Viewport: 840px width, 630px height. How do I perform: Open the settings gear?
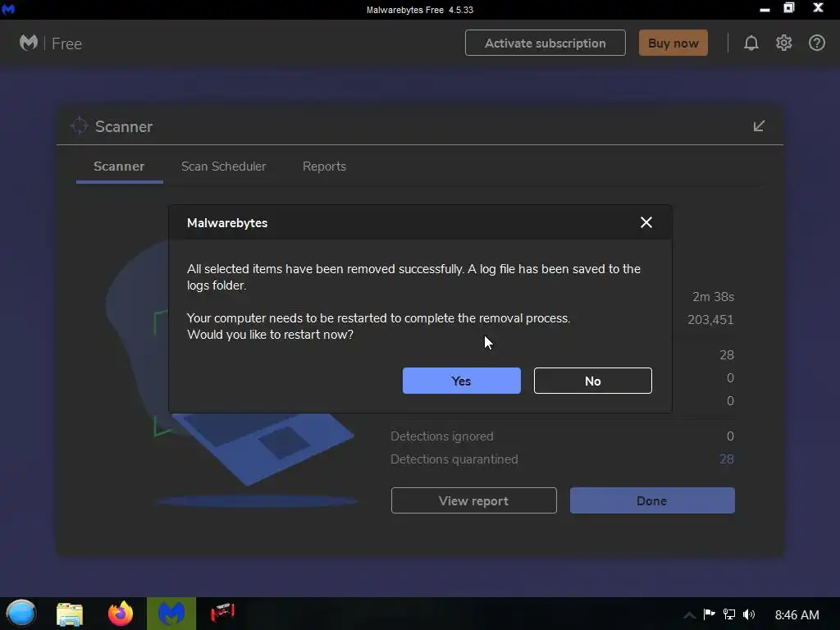pyautogui.click(x=783, y=43)
